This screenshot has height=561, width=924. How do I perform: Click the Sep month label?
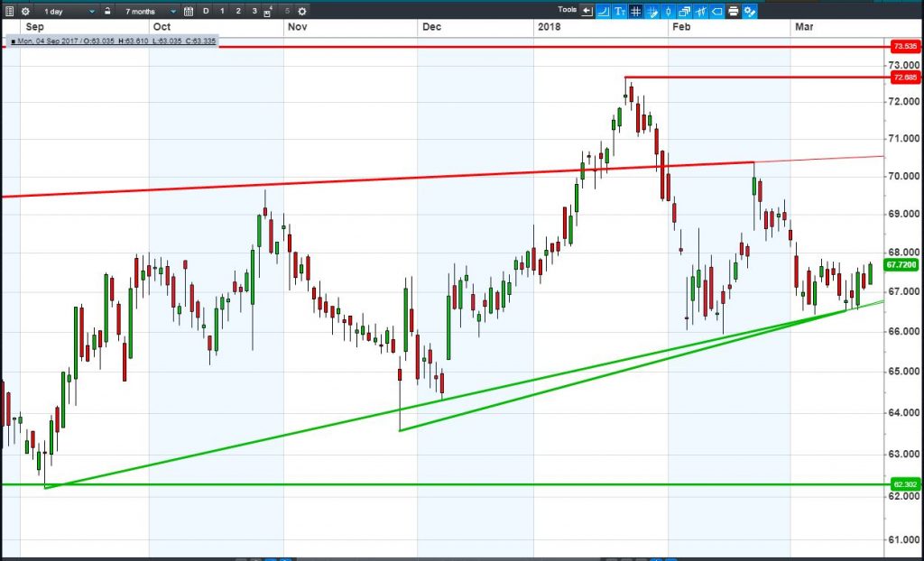coord(35,27)
